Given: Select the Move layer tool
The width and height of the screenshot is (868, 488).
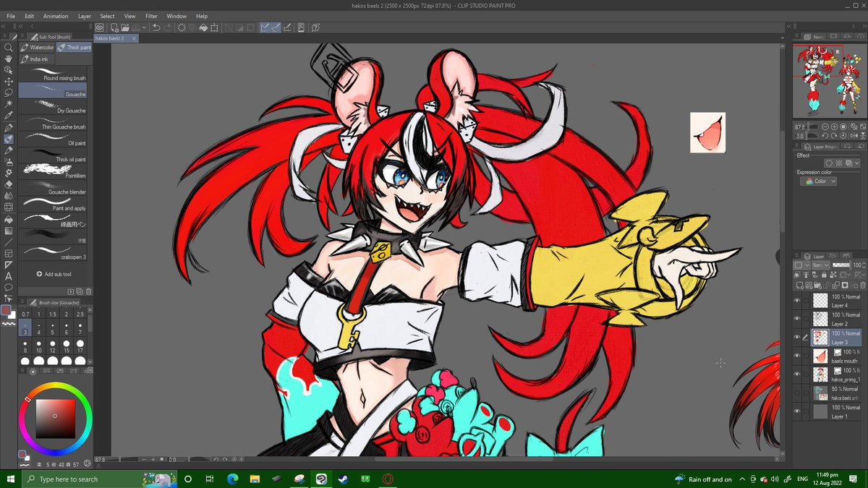Looking at the screenshot, I should (x=9, y=82).
